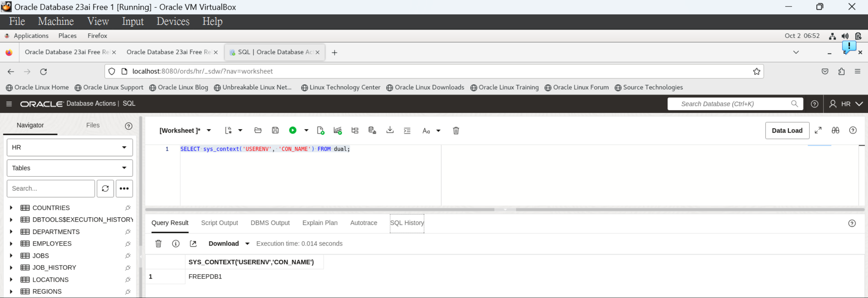
Task: Pin the DEPARTMENTS table
Action: click(x=128, y=231)
